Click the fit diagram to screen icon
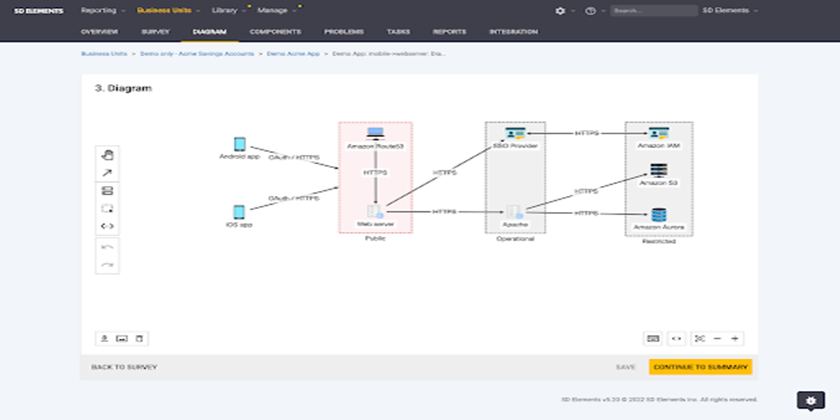 (x=700, y=339)
